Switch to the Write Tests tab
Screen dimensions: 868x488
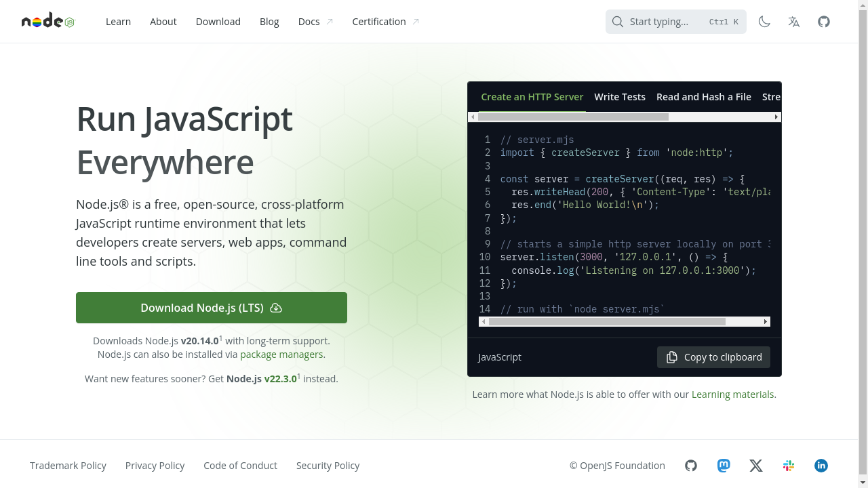coord(620,96)
